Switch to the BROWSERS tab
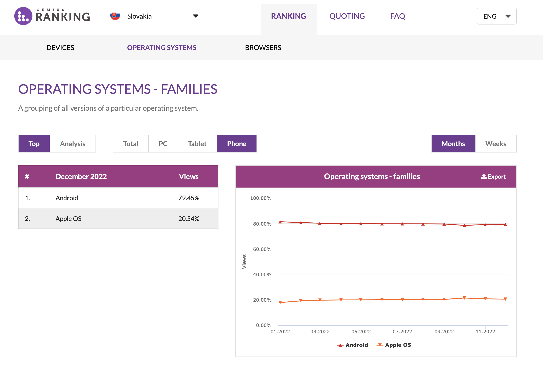 [x=263, y=48]
